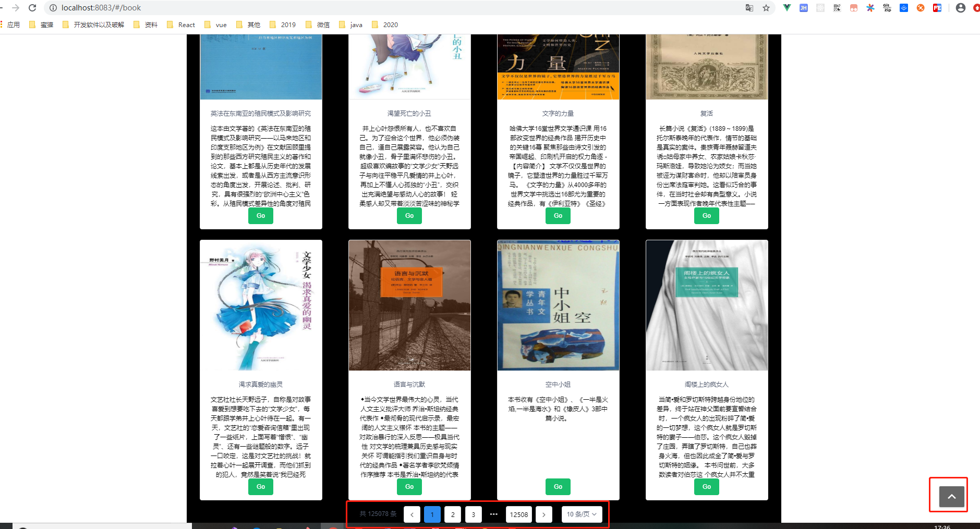The height and width of the screenshot is (529, 980).
Task: Open the Vue devtools extension
Action: [x=787, y=8]
